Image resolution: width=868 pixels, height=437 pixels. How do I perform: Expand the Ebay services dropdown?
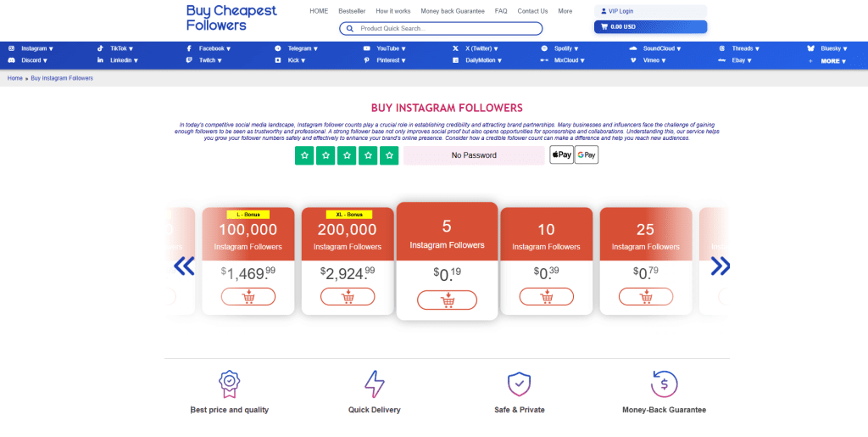click(742, 60)
